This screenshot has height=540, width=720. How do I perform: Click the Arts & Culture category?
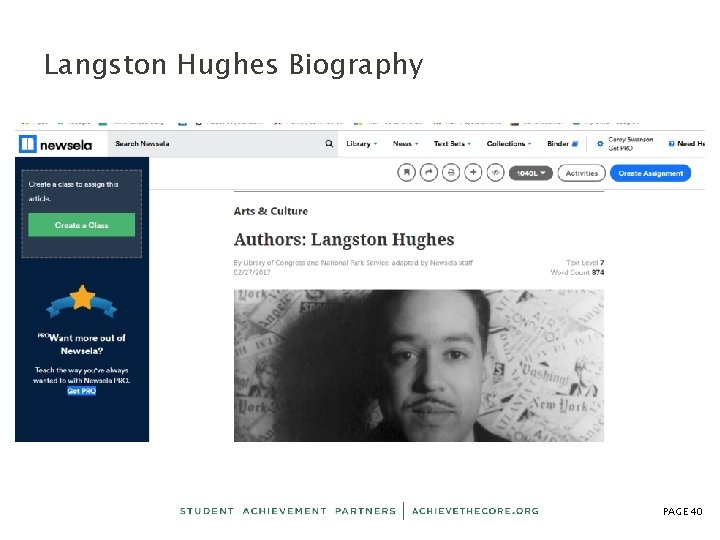coord(270,211)
